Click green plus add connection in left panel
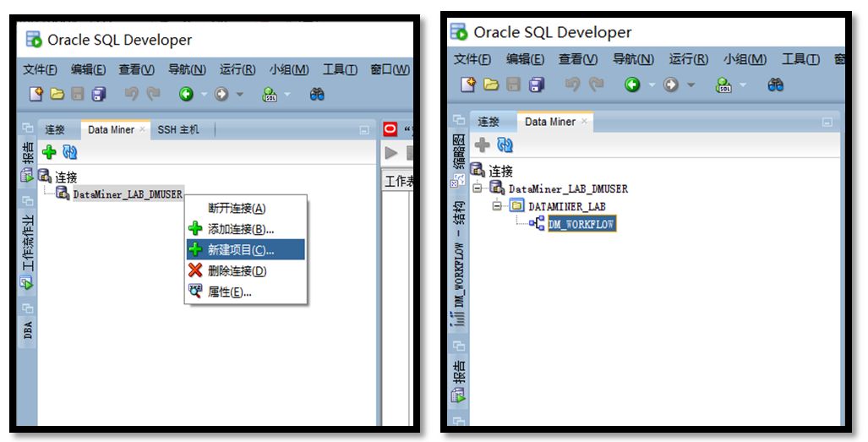 pos(49,151)
